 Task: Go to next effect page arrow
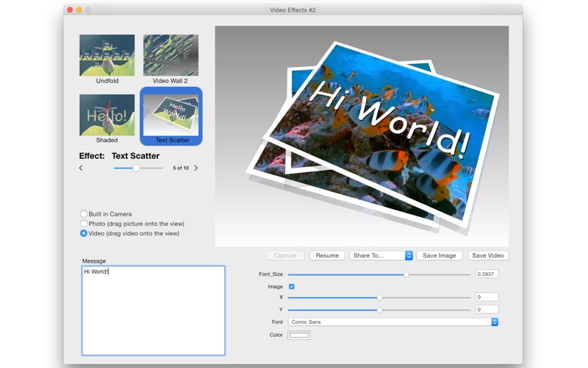coord(196,169)
